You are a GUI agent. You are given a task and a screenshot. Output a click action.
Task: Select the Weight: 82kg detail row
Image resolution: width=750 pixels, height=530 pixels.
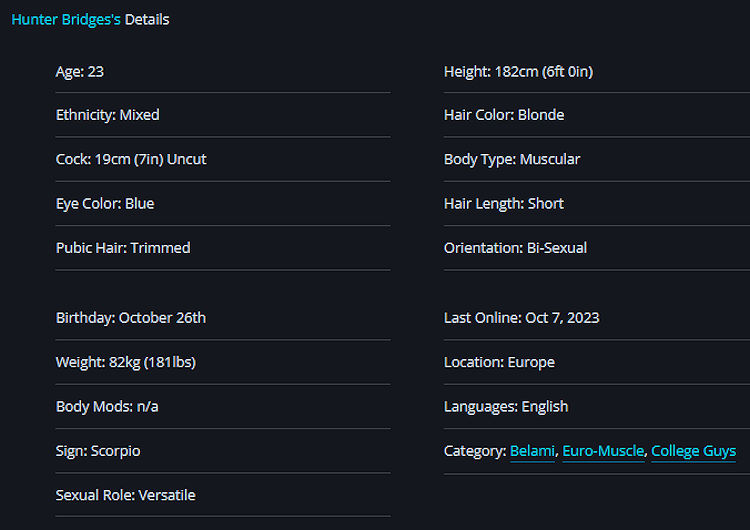(223, 362)
